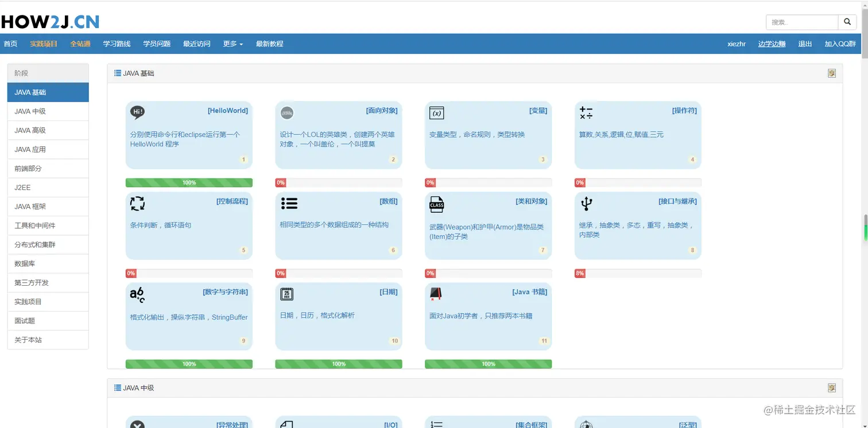868x428 pixels.
Task: Click the list icon on 数组 card
Action: coord(289,203)
